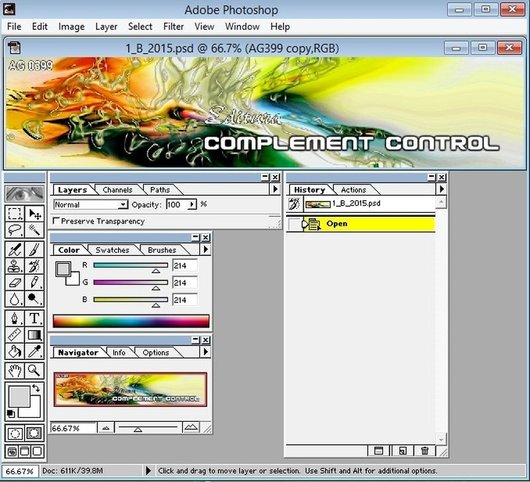Enable Preserve Transparency checkbox
This screenshot has height=482, width=530.
click(x=56, y=221)
